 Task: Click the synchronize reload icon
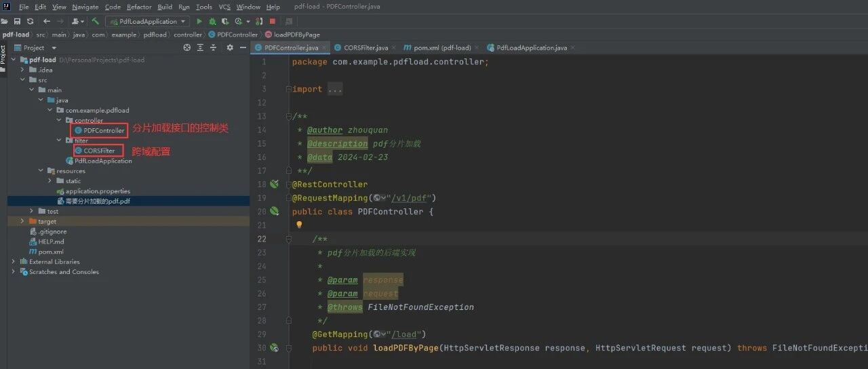coord(30,22)
